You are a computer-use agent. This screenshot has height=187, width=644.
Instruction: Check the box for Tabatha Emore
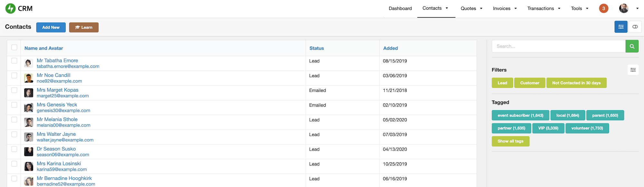(x=14, y=60)
